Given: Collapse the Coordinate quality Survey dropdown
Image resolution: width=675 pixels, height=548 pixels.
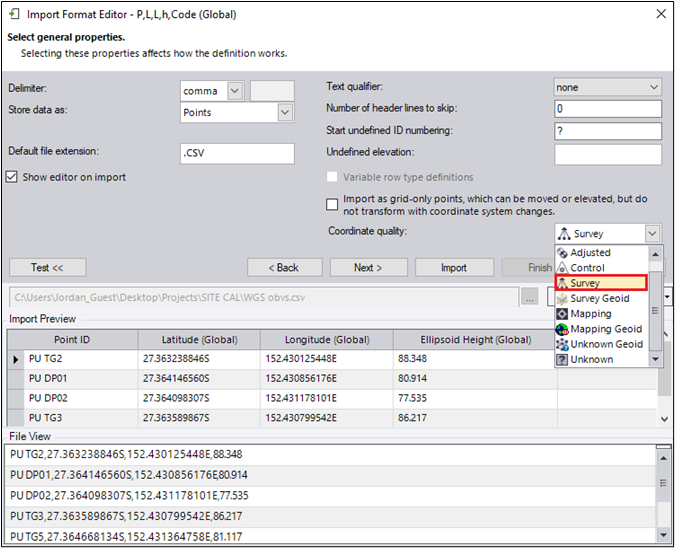Looking at the screenshot, I should coord(652,233).
